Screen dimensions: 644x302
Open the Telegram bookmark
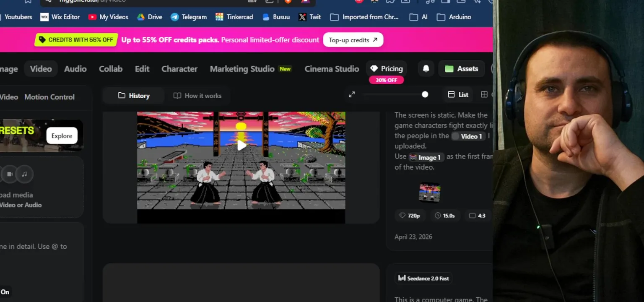pyautogui.click(x=189, y=17)
